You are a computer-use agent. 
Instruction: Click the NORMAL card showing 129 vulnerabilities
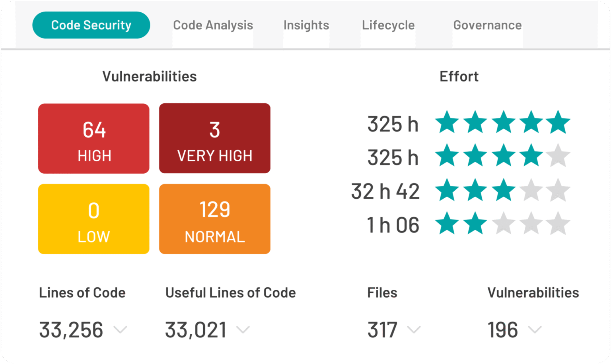pyautogui.click(x=214, y=219)
